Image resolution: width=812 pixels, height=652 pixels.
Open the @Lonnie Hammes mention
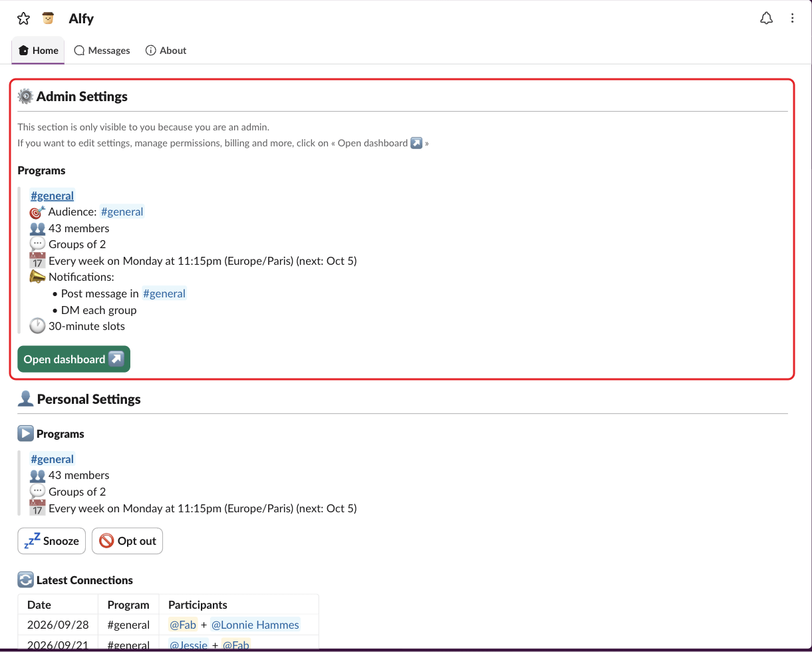pos(255,625)
